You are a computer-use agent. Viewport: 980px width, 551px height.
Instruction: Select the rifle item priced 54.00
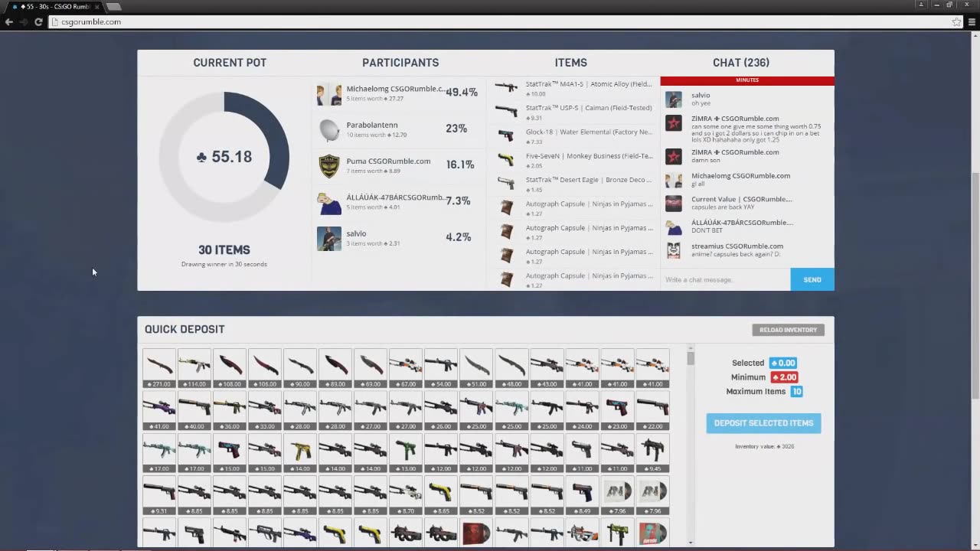coord(441,369)
